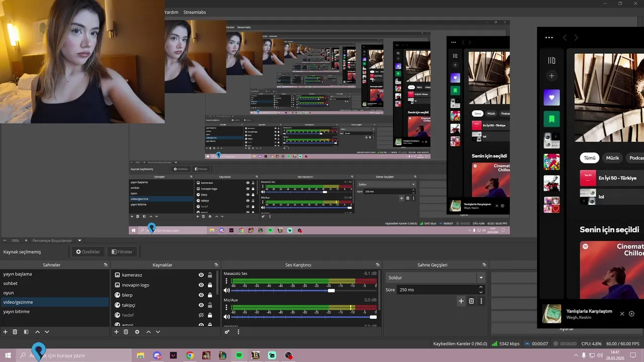This screenshot has width=644, height=362.
Task: Open File Explorer from the taskbar
Action: 140,355
